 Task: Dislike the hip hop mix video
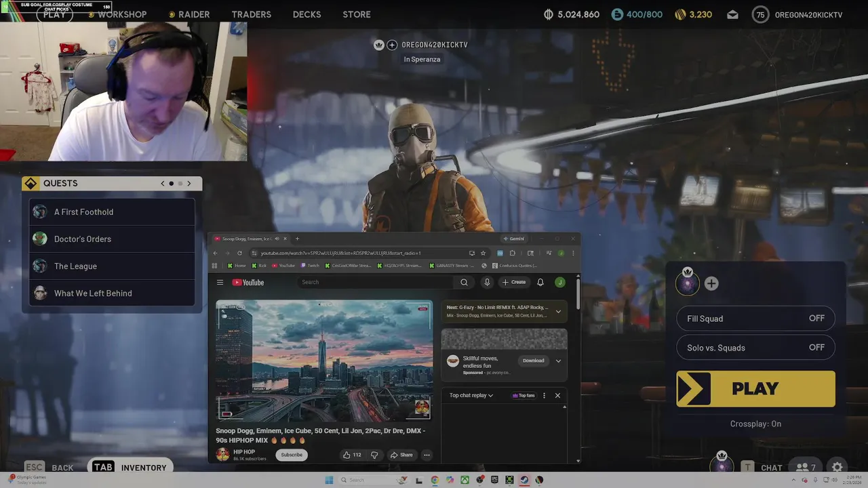pos(374,455)
